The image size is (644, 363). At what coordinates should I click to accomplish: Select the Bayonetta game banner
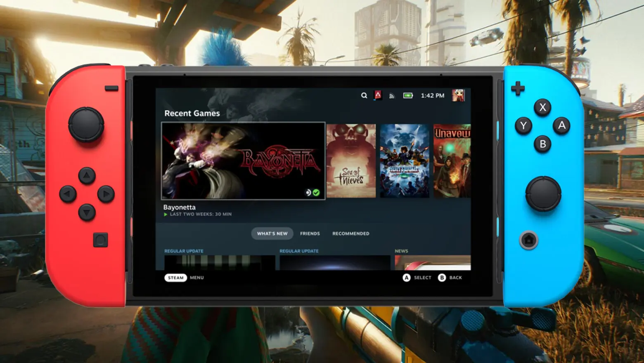pyautogui.click(x=243, y=161)
